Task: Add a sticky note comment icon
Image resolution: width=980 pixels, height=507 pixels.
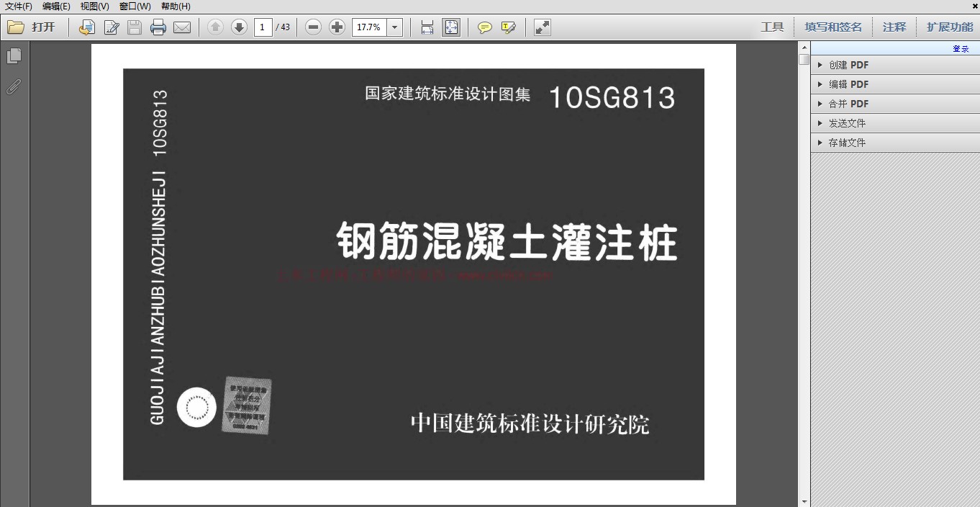Action: tap(485, 27)
